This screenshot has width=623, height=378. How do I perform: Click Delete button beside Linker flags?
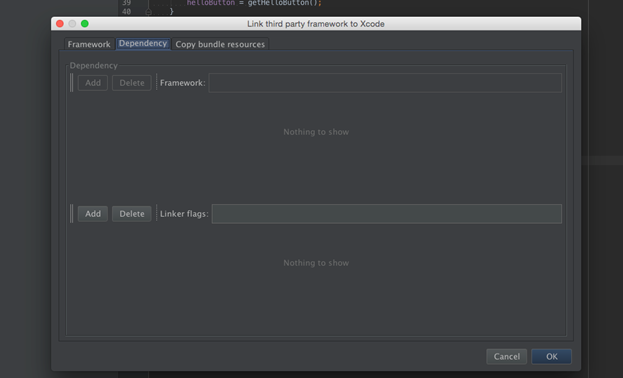click(132, 214)
